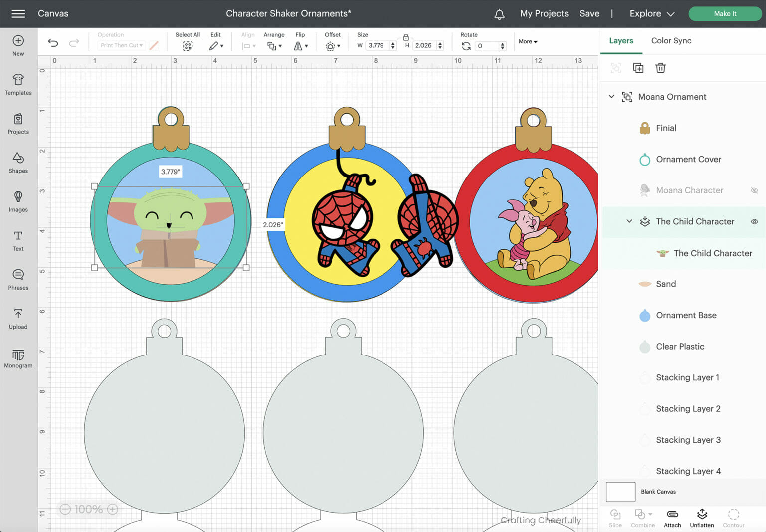Show the hidden Moana Character layer
The height and width of the screenshot is (532, 766).
(754, 190)
